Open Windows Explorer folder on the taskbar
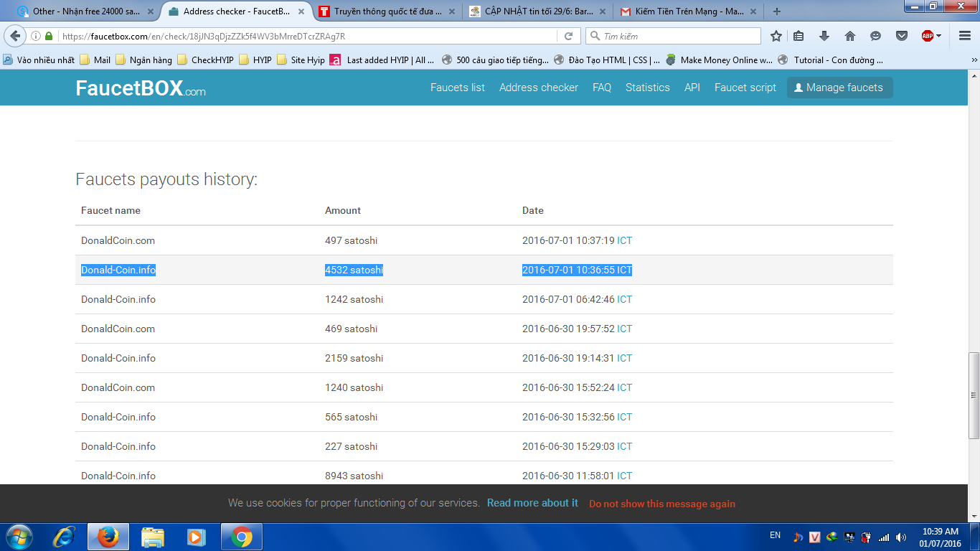The image size is (980, 551). pyautogui.click(x=152, y=537)
